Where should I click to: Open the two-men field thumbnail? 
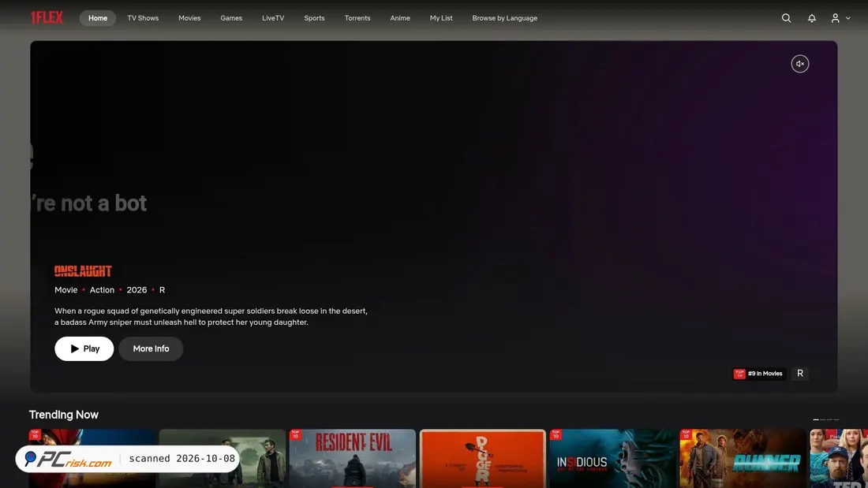click(223, 459)
